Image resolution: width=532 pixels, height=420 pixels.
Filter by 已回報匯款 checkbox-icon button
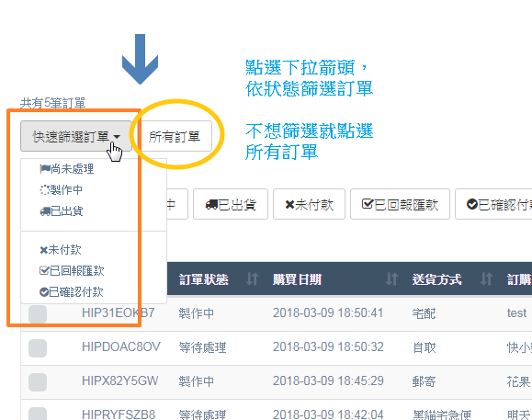(x=400, y=204)
